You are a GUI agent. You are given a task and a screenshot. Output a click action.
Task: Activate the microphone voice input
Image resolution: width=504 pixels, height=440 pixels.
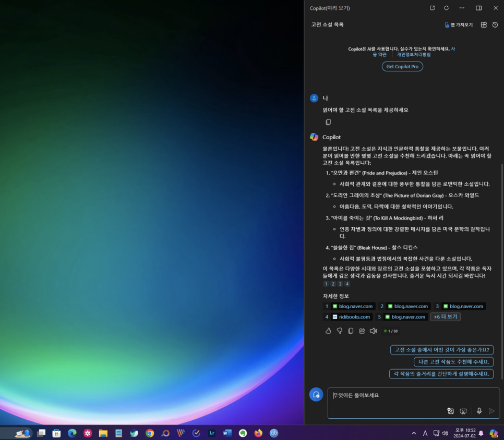[x=479, y=411]
